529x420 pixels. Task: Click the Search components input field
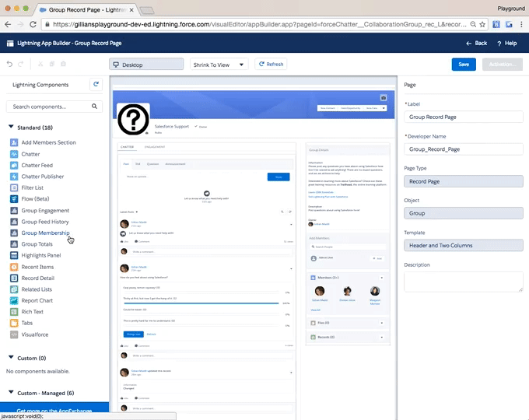click(54, 107)
